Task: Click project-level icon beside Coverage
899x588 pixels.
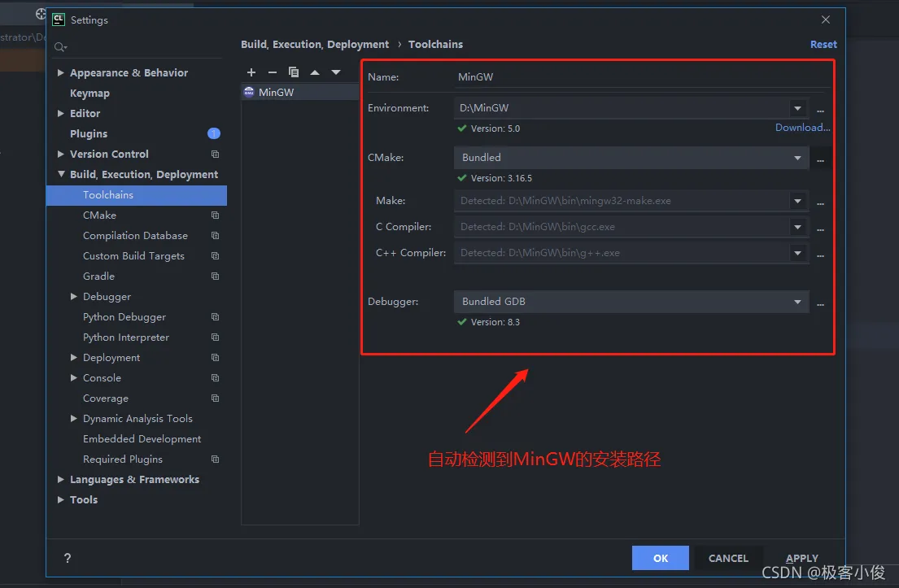Action: [215, 399]
